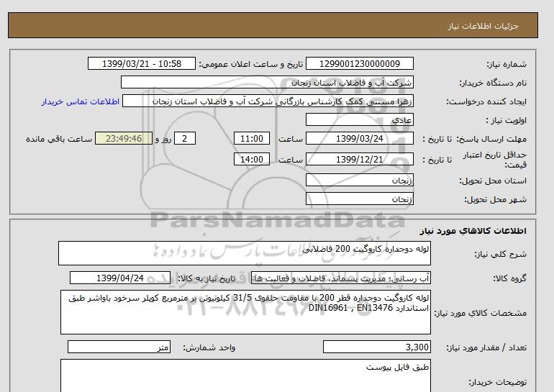
Task: Select the goods specification text with DIN16961
Action: [245, 312]
